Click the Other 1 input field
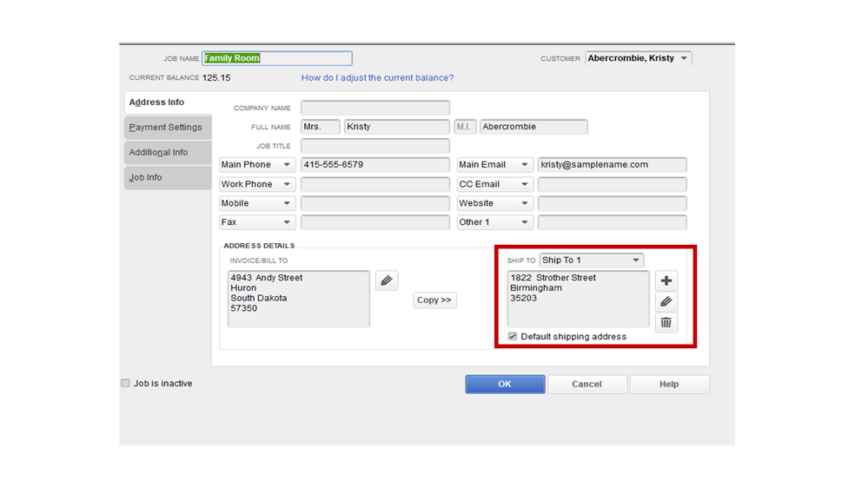The height and width of the screenshot is (488, 868). [x=613, y=222]
